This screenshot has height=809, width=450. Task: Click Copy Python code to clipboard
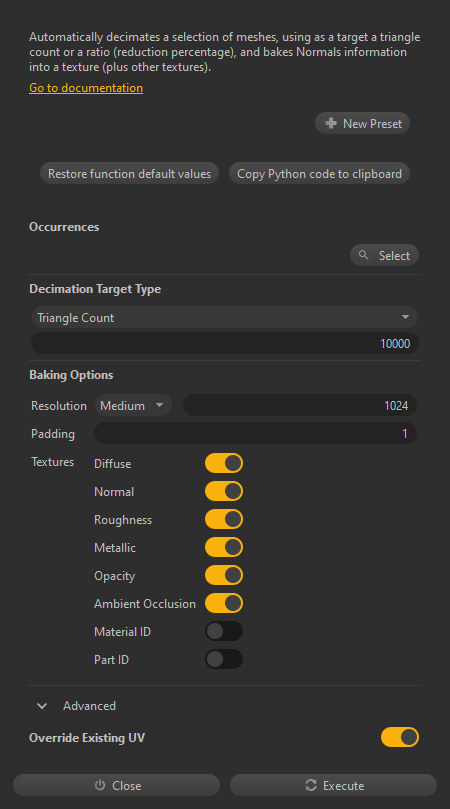tap(319, 173)
